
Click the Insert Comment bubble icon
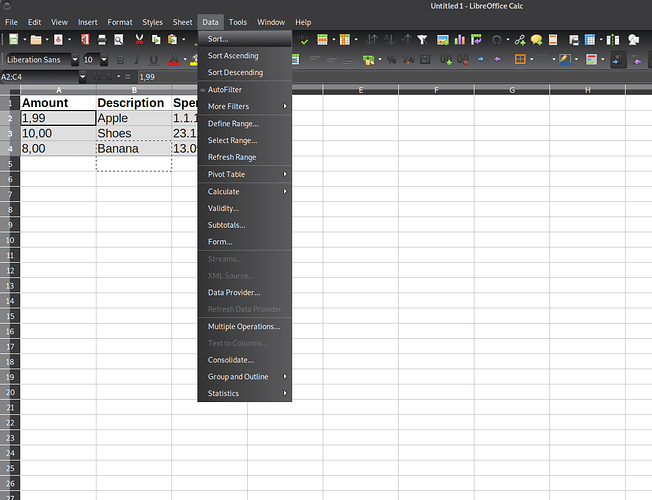click(536, 40)
